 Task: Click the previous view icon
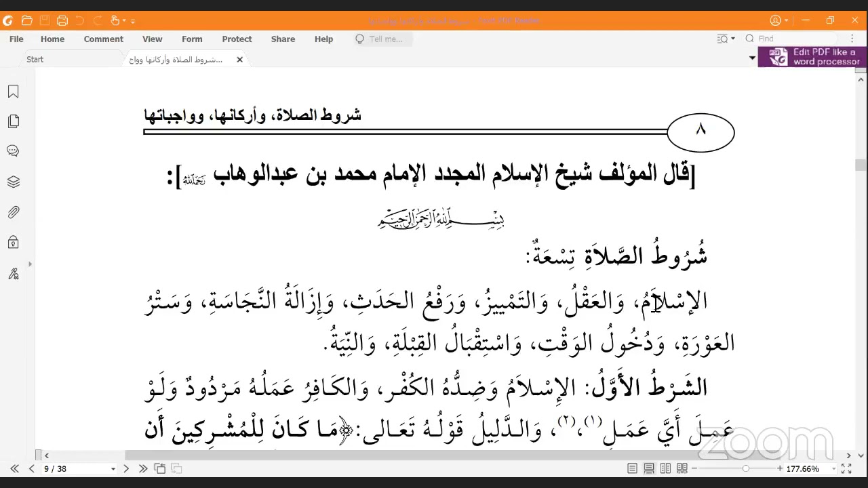click(160, 468)
